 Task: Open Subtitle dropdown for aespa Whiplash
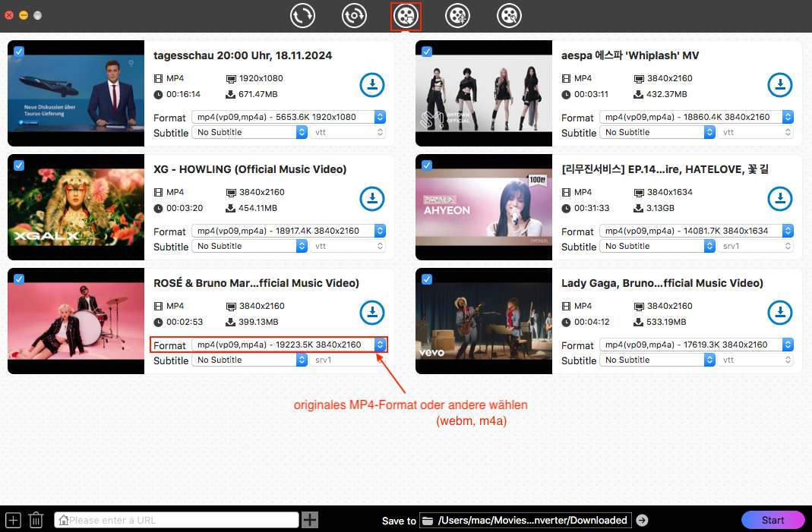(658, 132)
